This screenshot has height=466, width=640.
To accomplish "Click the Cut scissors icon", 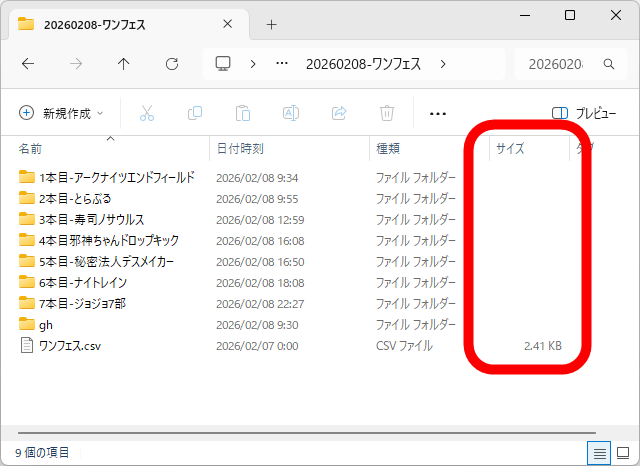I will (x=147, y=113).
